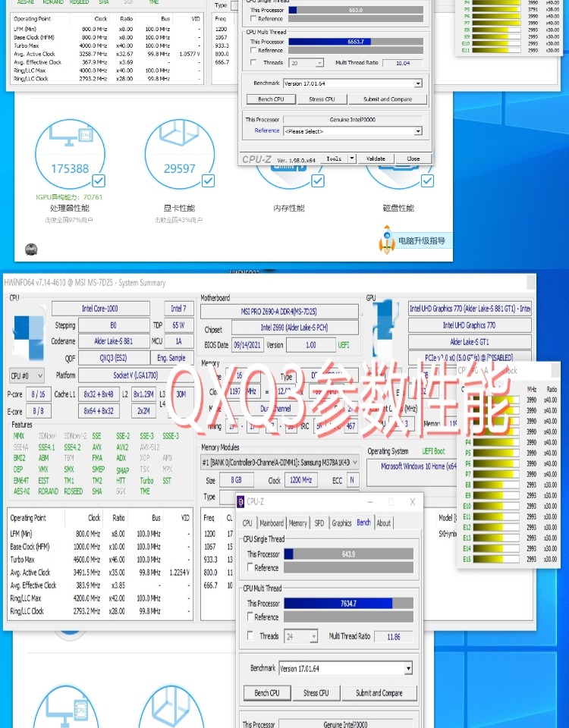
Task: Click the Intel Core-1000 CPU name field
Action: click(100, 309)
